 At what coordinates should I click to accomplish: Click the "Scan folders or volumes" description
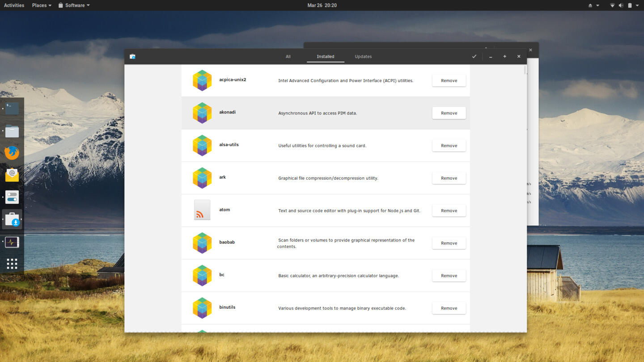[x=346, y=243]
